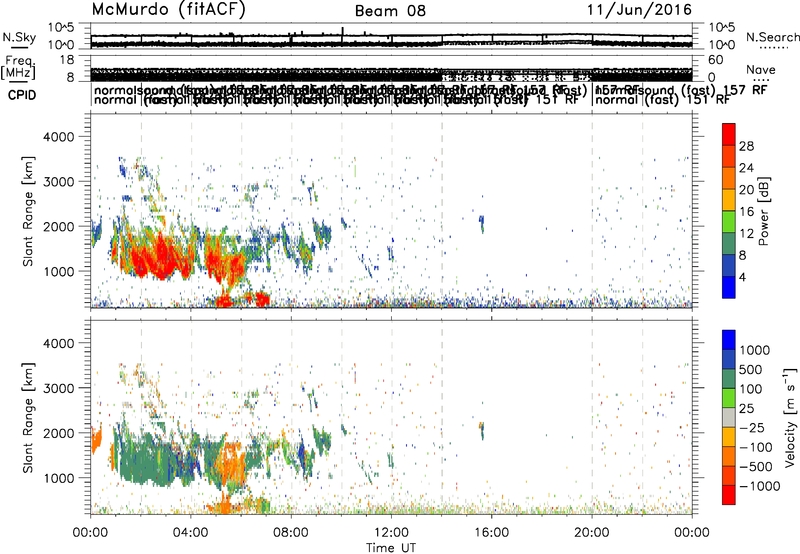Click the "Beam 08" heading

[x=390, y=11]
